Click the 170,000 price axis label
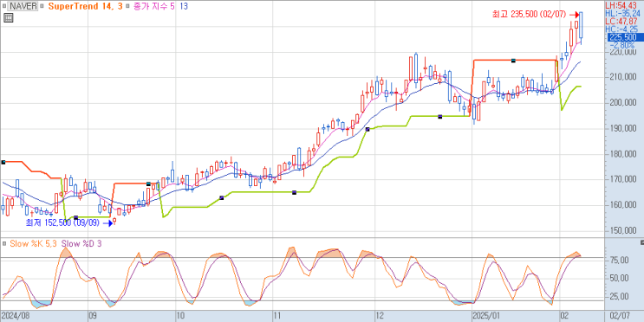The height and width of the screenshot is (322, 644). pyautogui.click(x=622, y=179)
